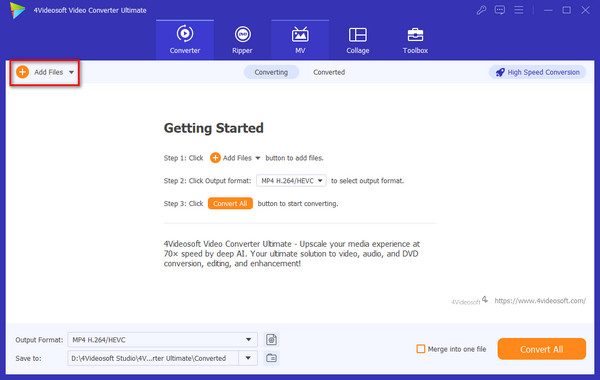Enable High Speed Conversion
This screenshot has height=380, width=600.
537,72
